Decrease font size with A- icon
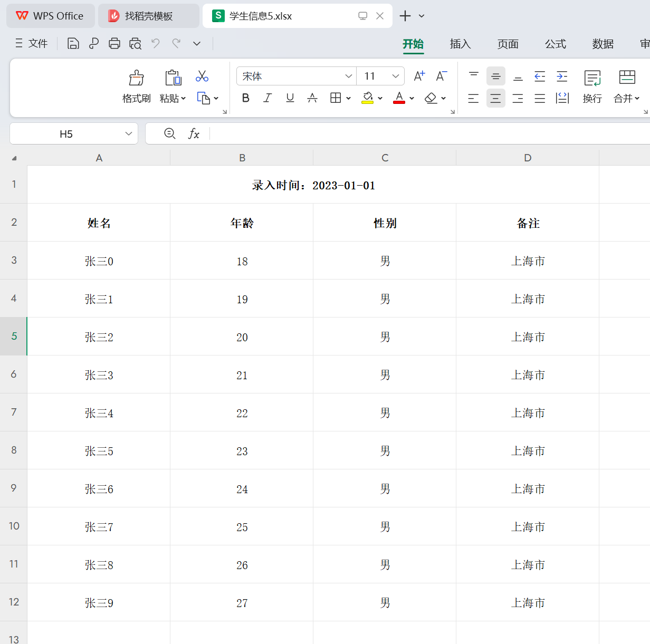The image size is (650, 644). tap(442, 76)
